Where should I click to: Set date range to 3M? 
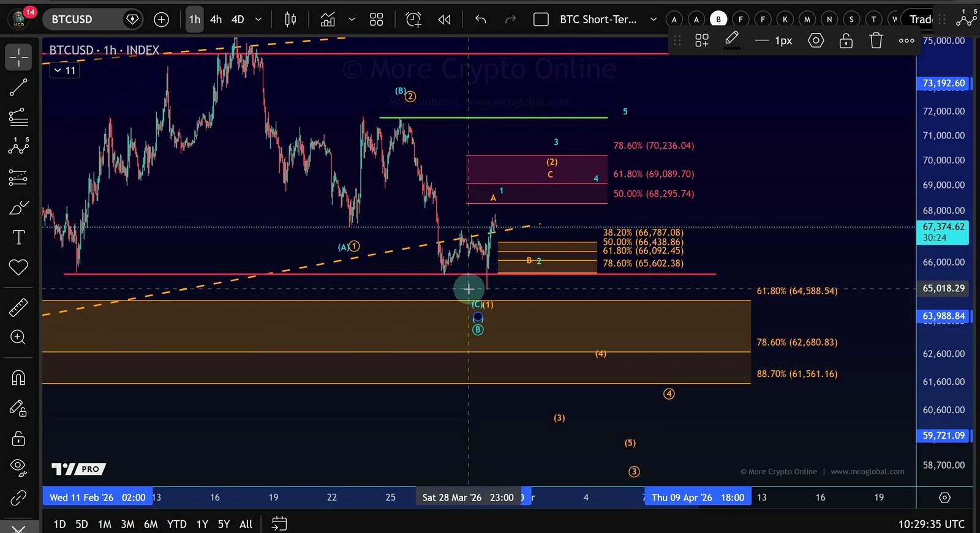(x=127, y=524)
